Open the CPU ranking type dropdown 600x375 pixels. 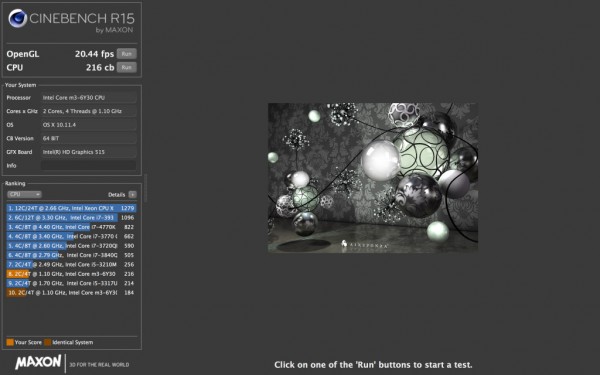[x=24, y=194]
